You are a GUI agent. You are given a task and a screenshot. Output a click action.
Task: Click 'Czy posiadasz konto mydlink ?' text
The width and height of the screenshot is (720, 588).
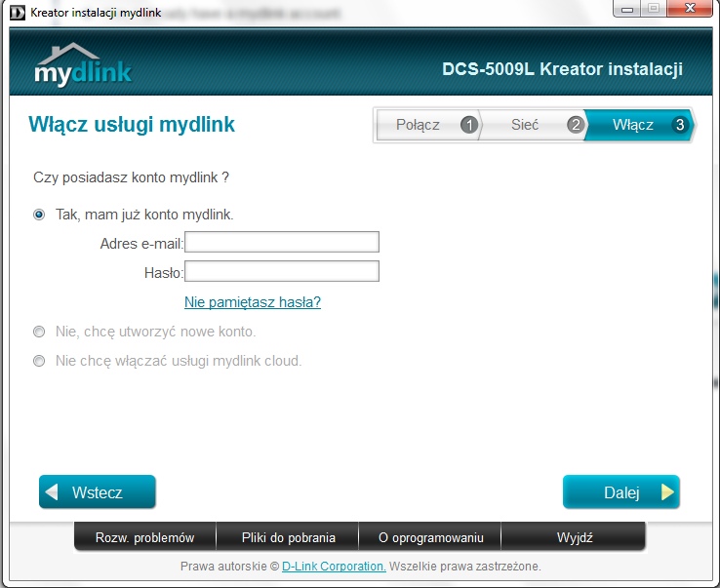tap(131, 177)
